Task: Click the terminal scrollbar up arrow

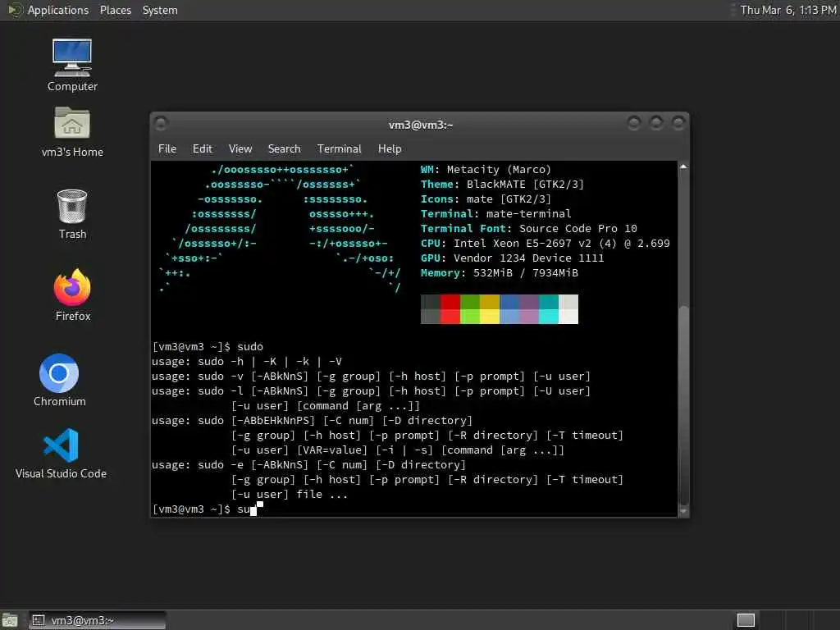Action: (683, 167)
